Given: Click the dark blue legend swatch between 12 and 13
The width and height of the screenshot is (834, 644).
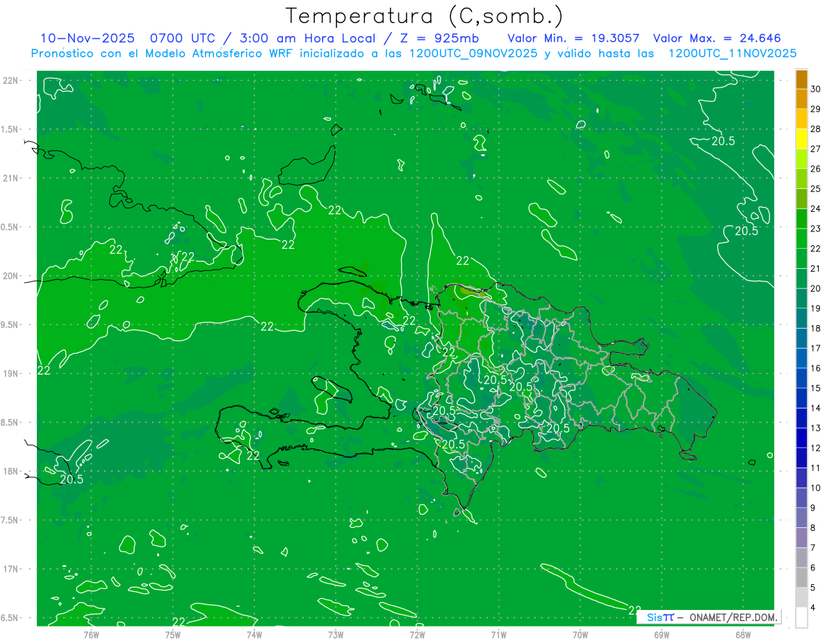Looking at the screenshot, I should [801, 438].
